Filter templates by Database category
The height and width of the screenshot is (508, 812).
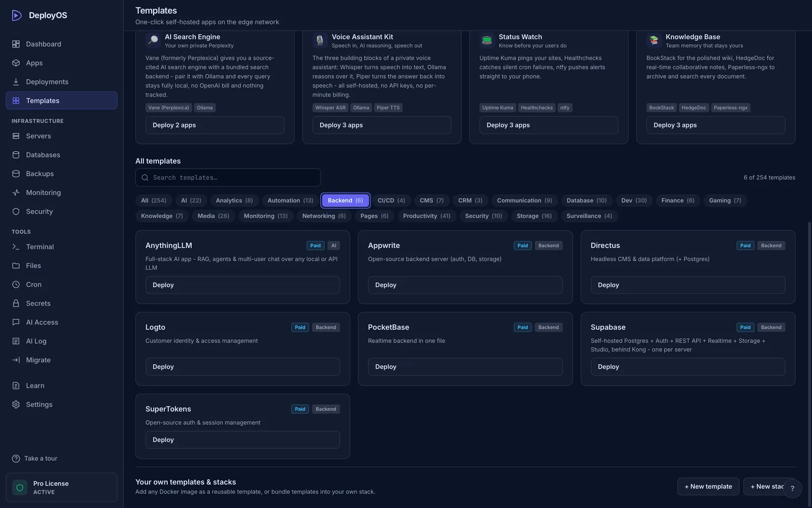pos(587,201)
